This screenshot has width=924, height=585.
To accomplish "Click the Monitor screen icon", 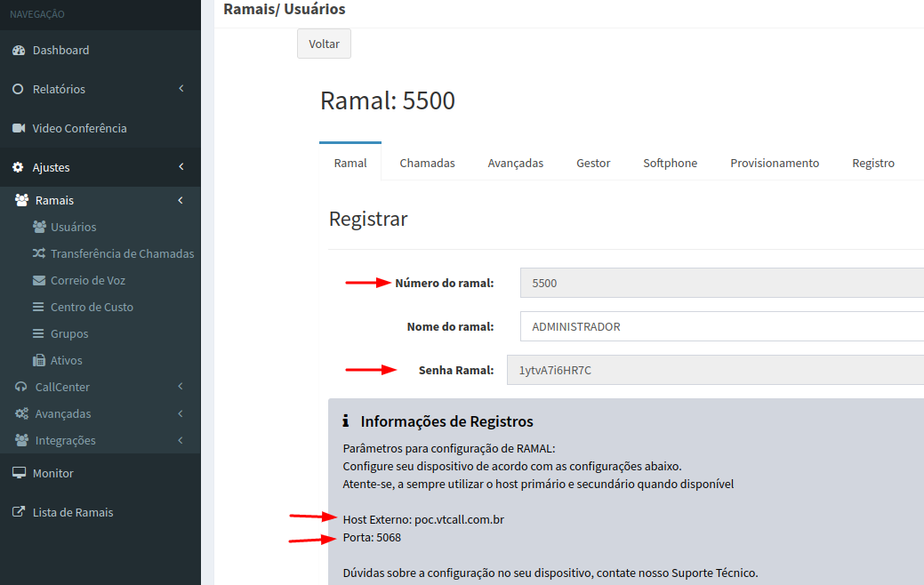I will point(18,473).
